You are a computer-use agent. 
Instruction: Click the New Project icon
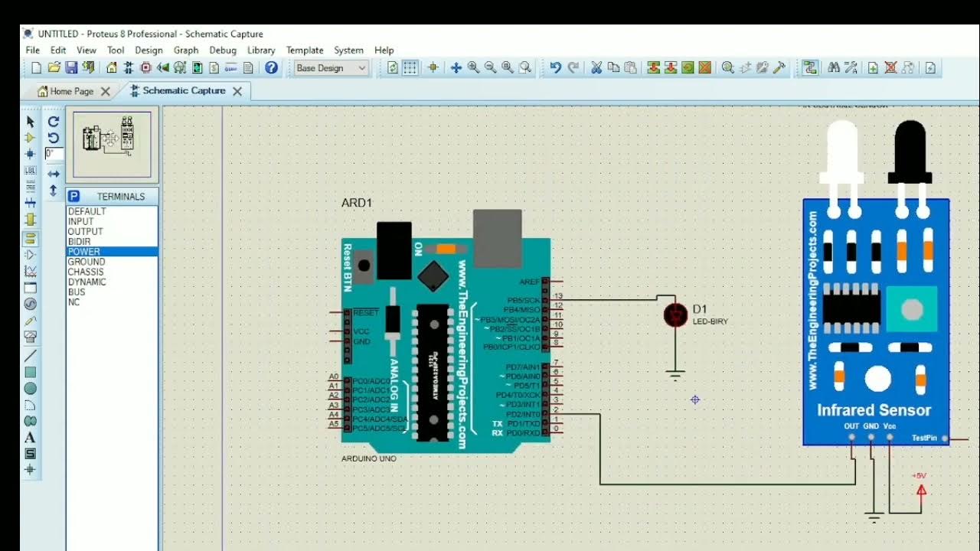point(36,68)
